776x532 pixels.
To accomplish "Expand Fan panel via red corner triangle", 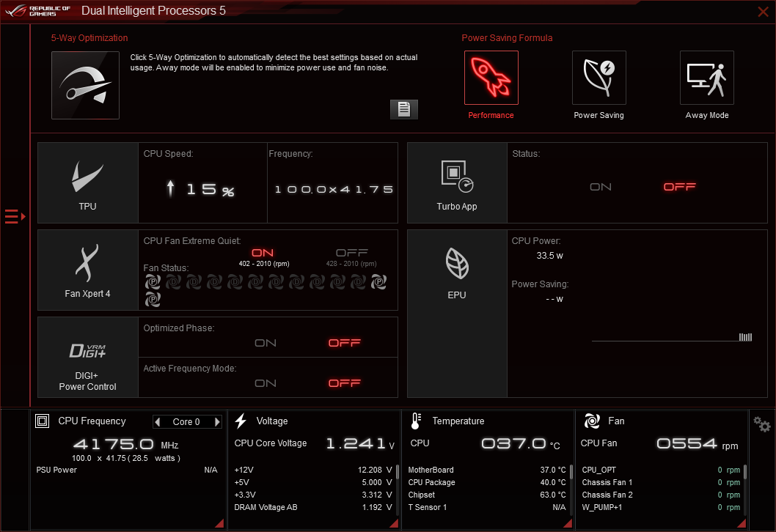I will click(x=742, y=523).
